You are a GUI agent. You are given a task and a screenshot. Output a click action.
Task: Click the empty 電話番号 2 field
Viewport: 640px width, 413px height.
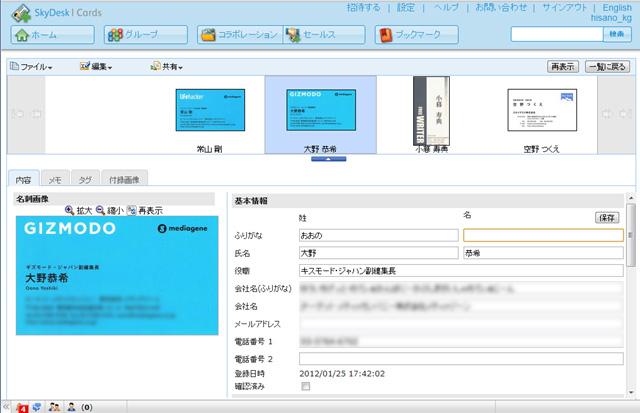[461, 359]
